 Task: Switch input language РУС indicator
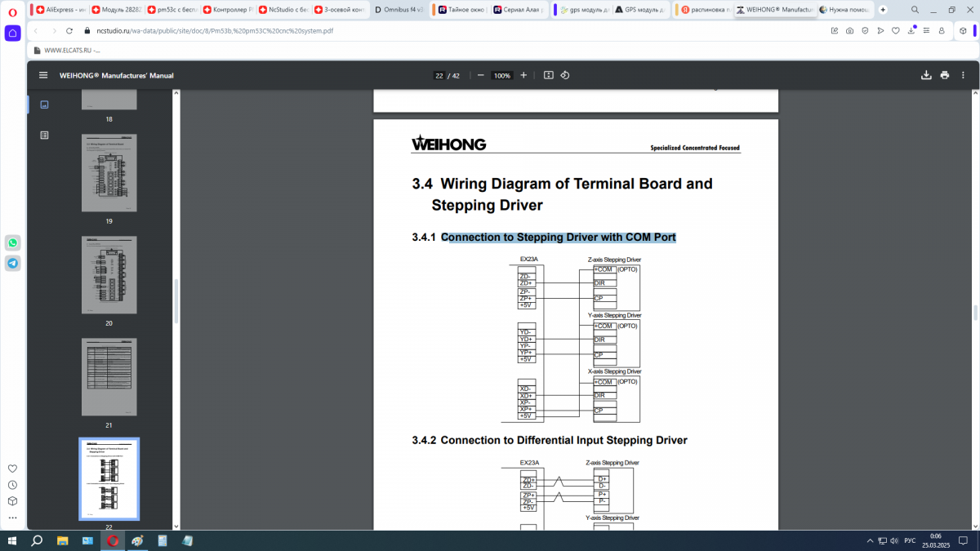(x=910, y=540)
